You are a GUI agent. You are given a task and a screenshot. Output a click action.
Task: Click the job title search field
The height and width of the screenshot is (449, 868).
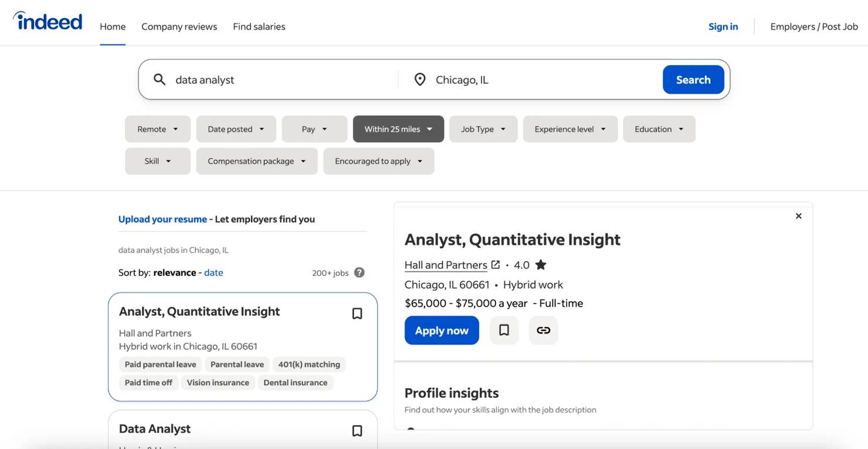click(282, 80)
